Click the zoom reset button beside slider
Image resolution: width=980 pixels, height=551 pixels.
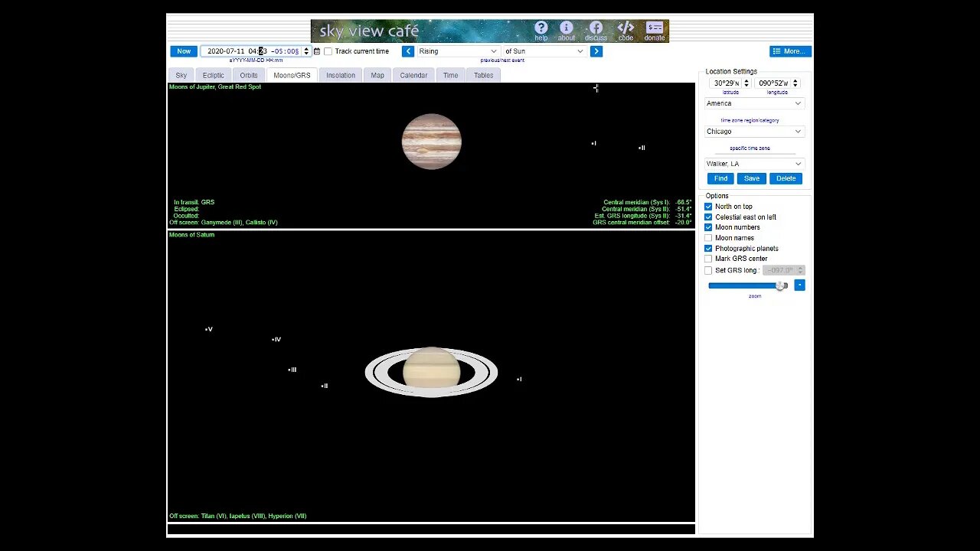(799, 285)
